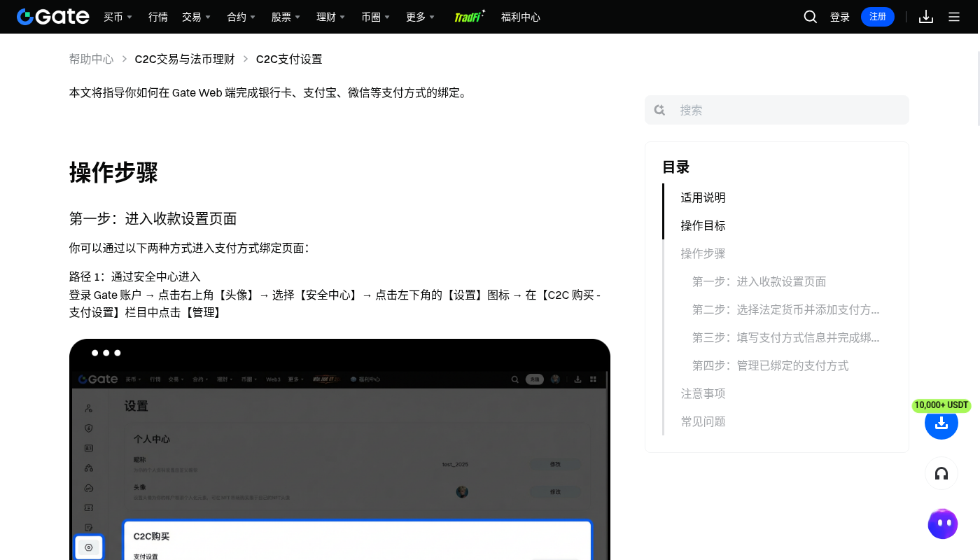This screenshot has height=560, width=980.
Task: Expand the 理财 dropdown menu
Action: point(330,17)
